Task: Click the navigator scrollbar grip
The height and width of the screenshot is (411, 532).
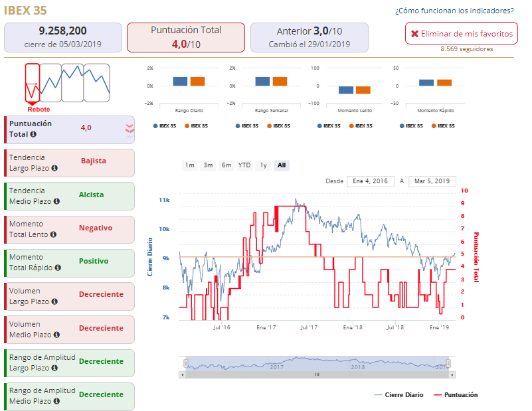Action: pos(317,374)
